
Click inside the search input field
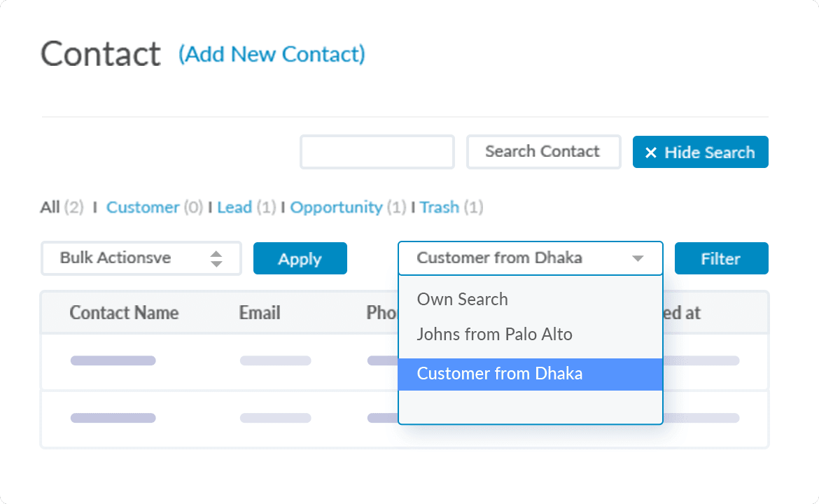pos(377,152)
